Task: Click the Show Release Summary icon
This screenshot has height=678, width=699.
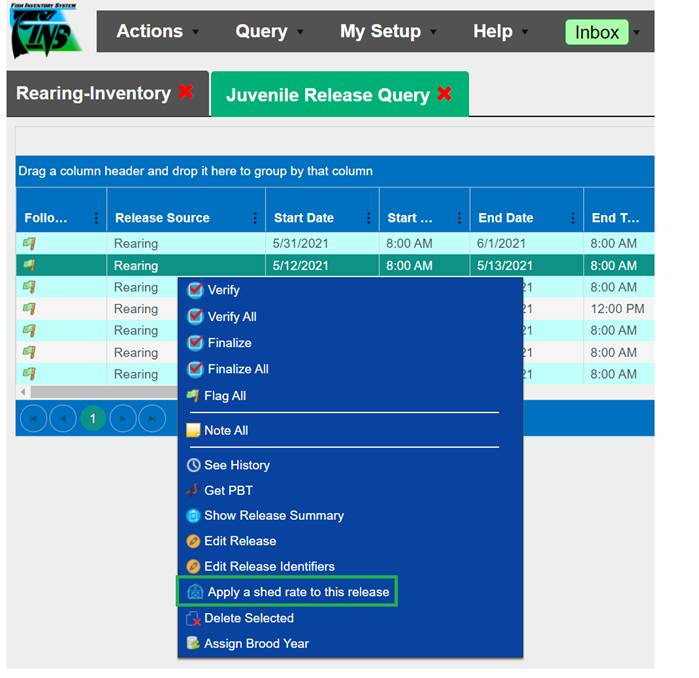Action: click(x=193, y=515)
